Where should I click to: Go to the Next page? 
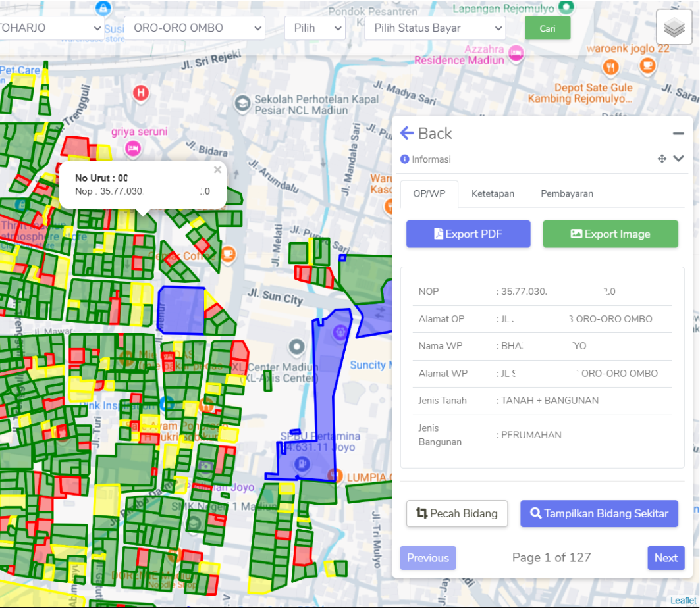(x=666, y=558)
